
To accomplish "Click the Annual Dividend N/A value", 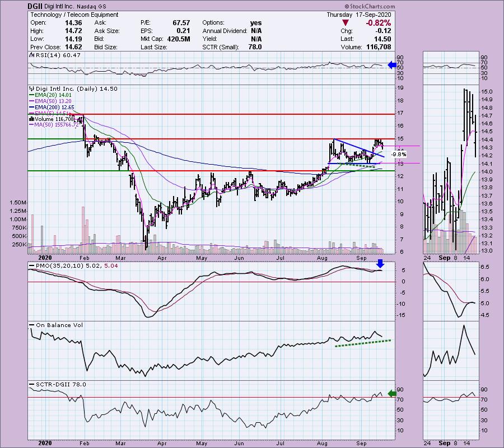I will [256, 31].
